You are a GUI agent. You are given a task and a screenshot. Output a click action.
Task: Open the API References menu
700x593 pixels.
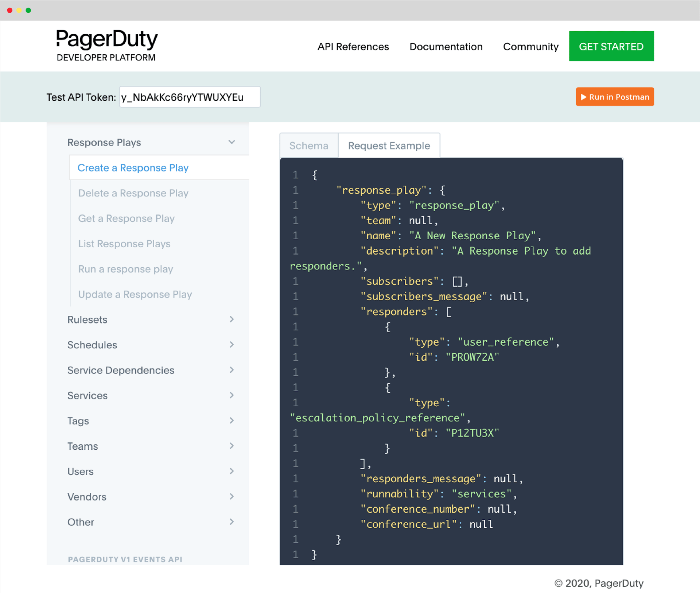coord(353,47)
